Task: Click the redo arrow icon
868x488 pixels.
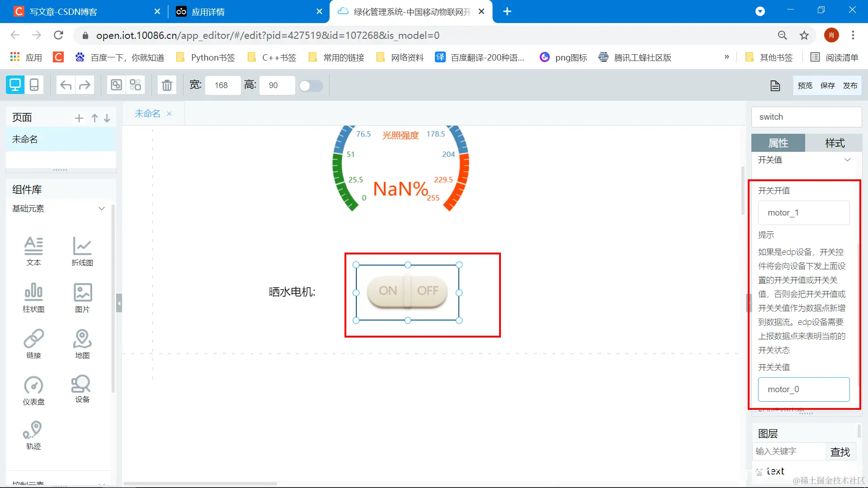Action: [85, 85]
